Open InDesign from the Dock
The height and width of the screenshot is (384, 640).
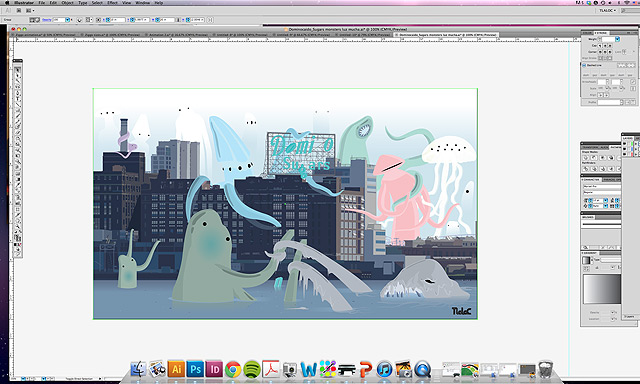pyautogui.click(x=214, y=369)
